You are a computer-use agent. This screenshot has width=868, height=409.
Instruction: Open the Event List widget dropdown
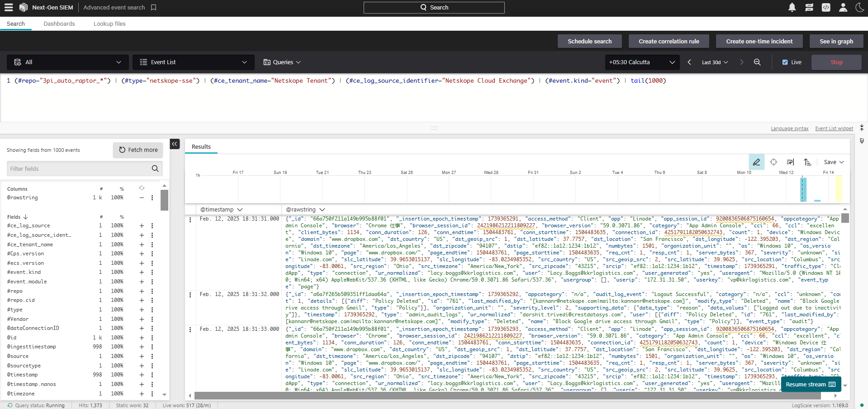pos(194,62)
